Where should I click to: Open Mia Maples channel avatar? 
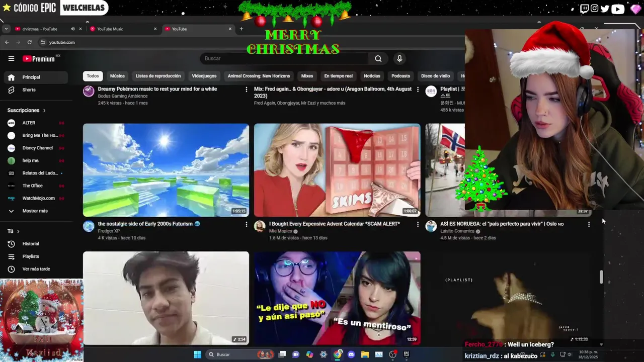pyautogui.click(x=260, y=226)
